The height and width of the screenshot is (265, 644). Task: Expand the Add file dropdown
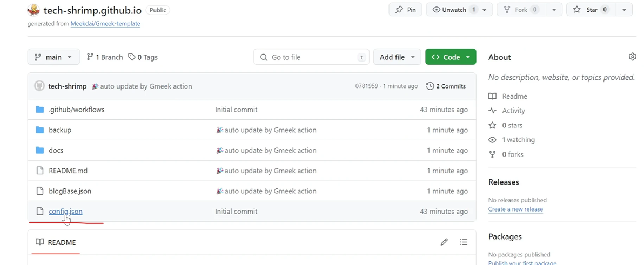tap(397, 57)
